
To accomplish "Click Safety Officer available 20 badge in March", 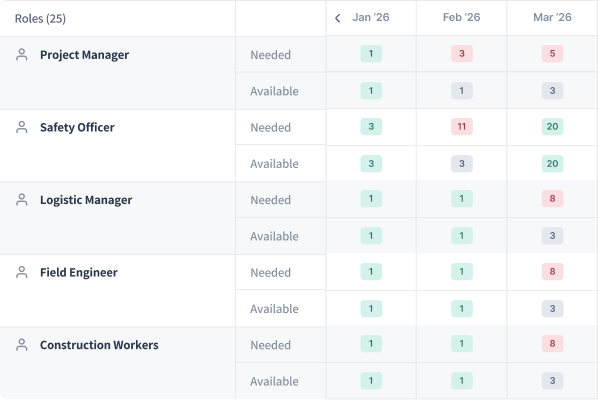I will coord(552,164).
